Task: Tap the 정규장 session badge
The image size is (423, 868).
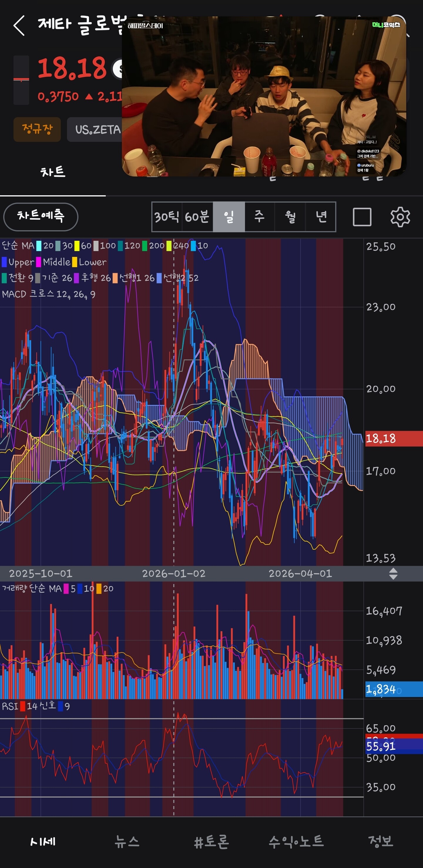Action: click(x=37, y=129)
